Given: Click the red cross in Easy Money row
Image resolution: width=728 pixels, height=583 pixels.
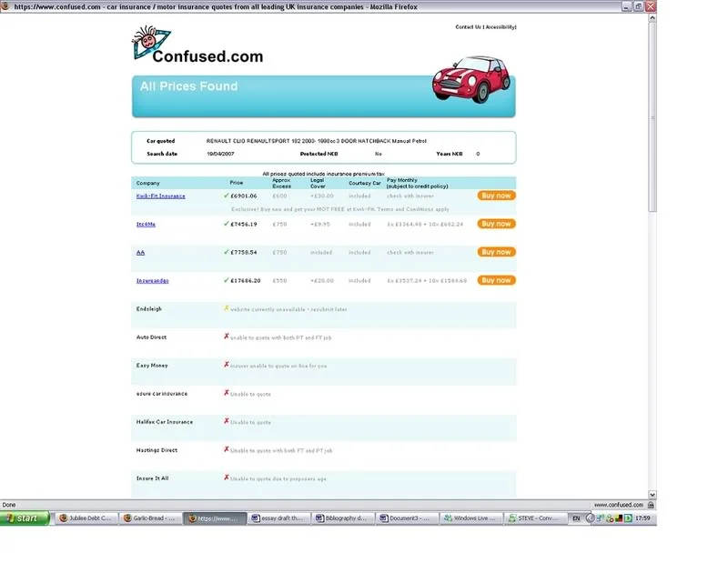Looking at the screenshot, I should tap(227, 365).
